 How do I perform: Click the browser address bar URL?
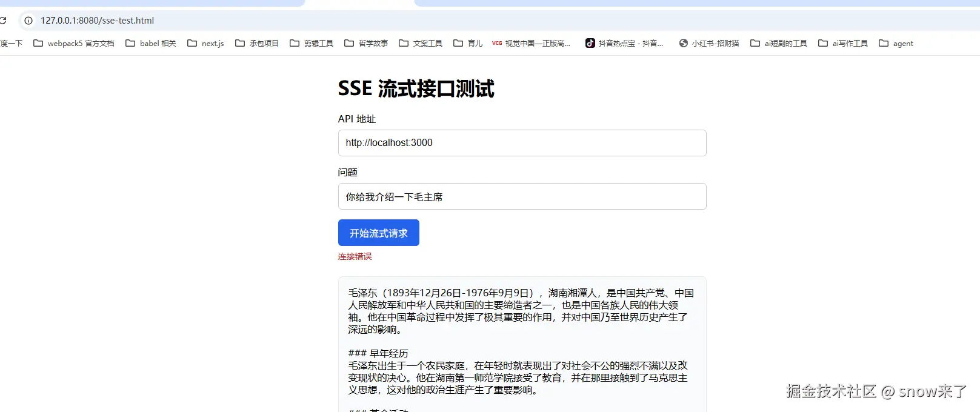[x=98, y=21]
